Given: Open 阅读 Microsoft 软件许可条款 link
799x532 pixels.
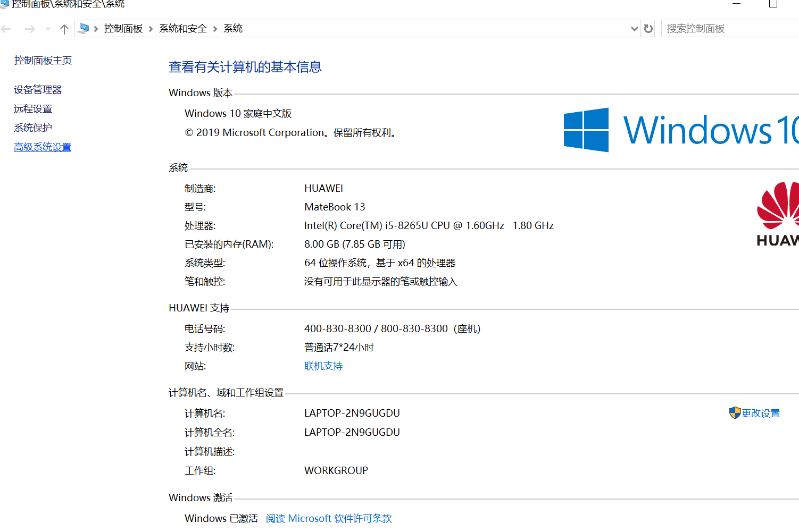Looking at the screenshot, I should [x=329, y=519].
